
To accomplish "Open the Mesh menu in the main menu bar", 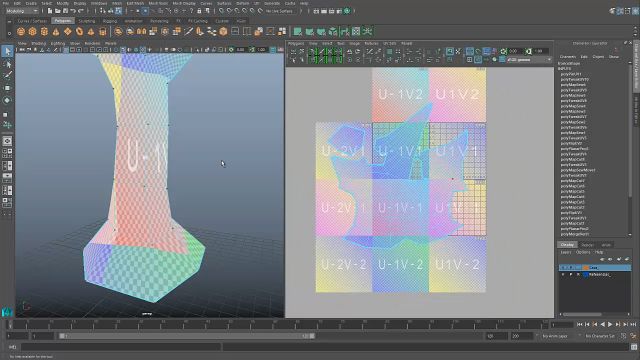I will click(x=117, y=3).
